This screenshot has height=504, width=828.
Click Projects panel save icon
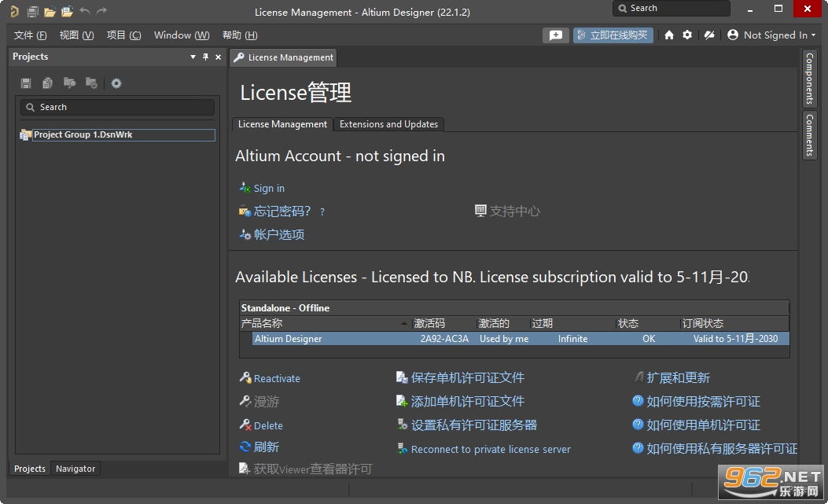(x=26, y=83)
